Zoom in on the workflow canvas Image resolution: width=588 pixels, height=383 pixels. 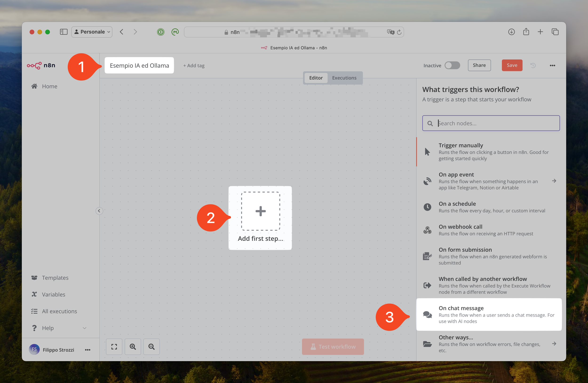tap(133, 347)
